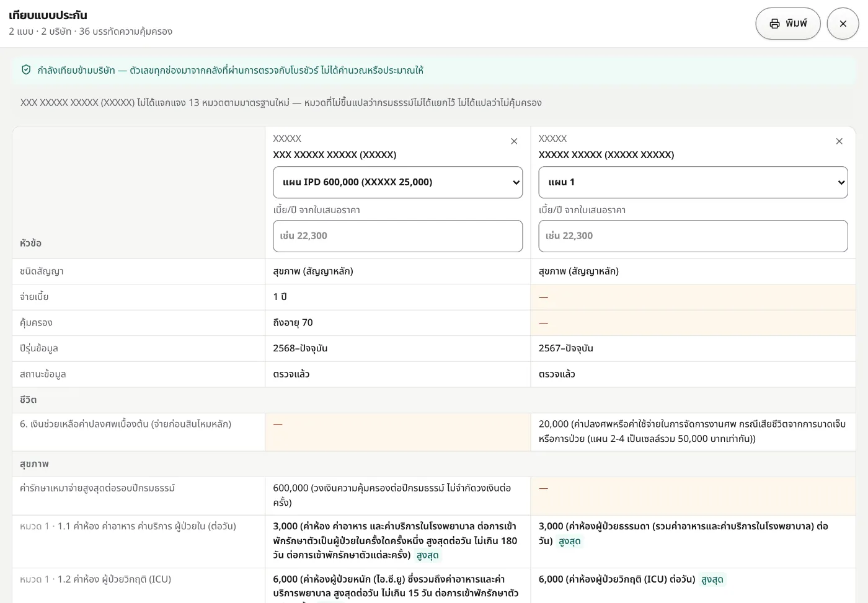Screen dimensions: 868x603
Task: Click the 1 ปี value cell
Action: (398, 297)
